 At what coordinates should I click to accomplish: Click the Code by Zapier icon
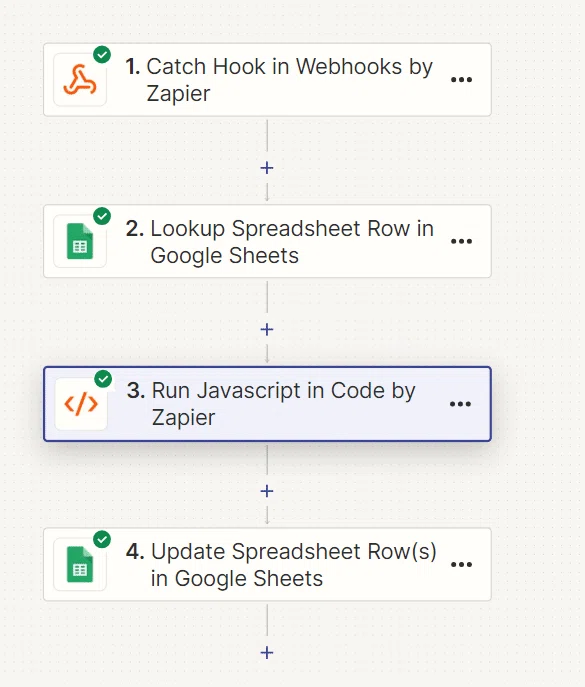click(81, 404)
